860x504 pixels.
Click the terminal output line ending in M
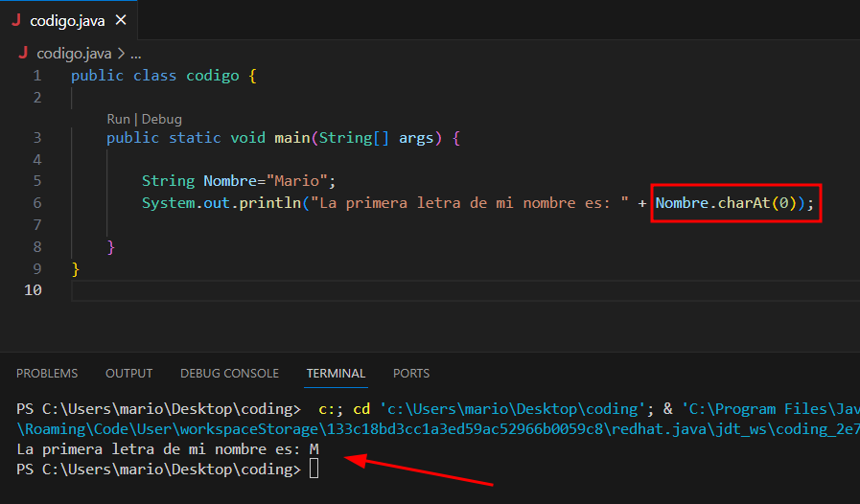coord(168,449)
